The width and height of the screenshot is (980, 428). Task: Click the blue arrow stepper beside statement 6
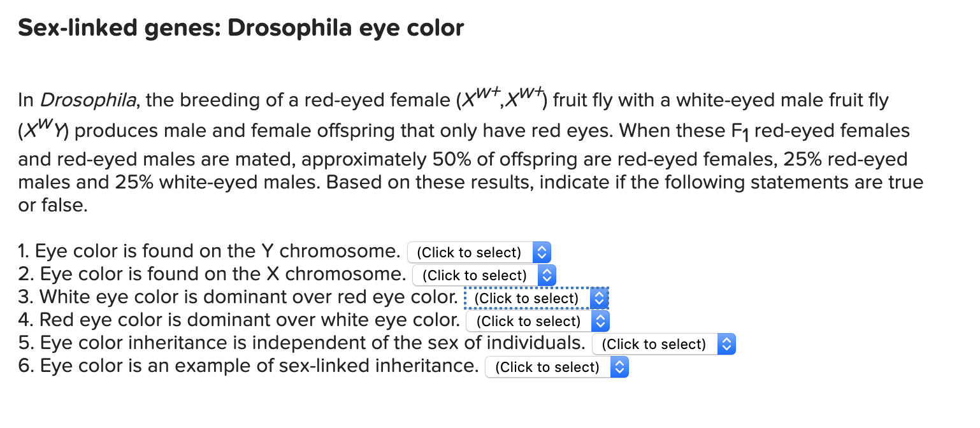pyautogui.click(x=620, y=367)
